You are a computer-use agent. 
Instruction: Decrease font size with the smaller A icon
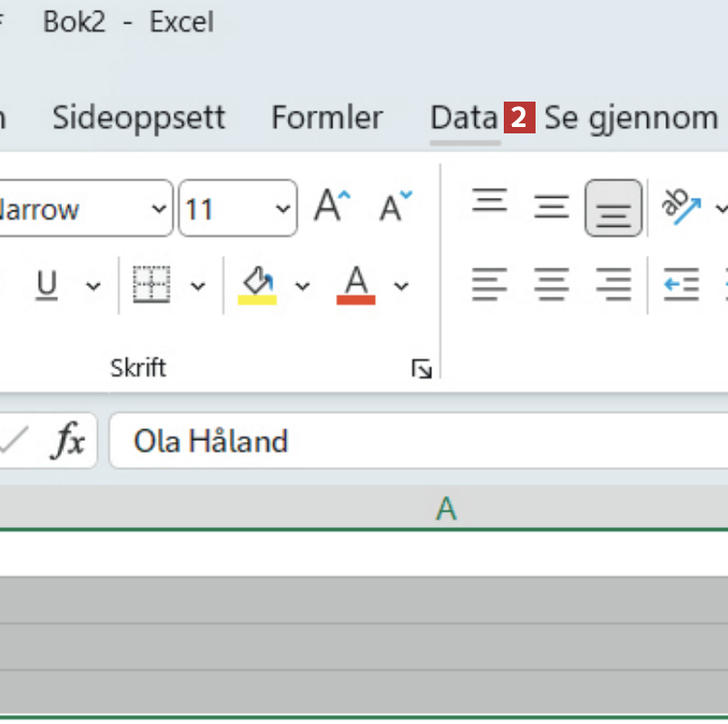[x=395, y=208]
